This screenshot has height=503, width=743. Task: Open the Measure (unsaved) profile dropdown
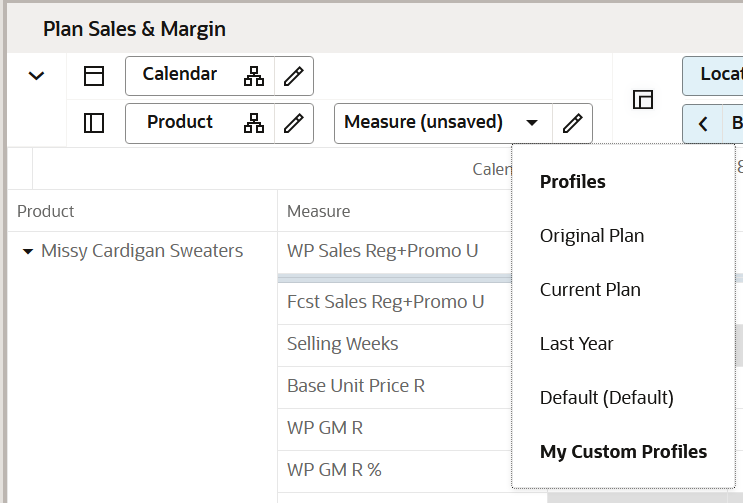532,123
